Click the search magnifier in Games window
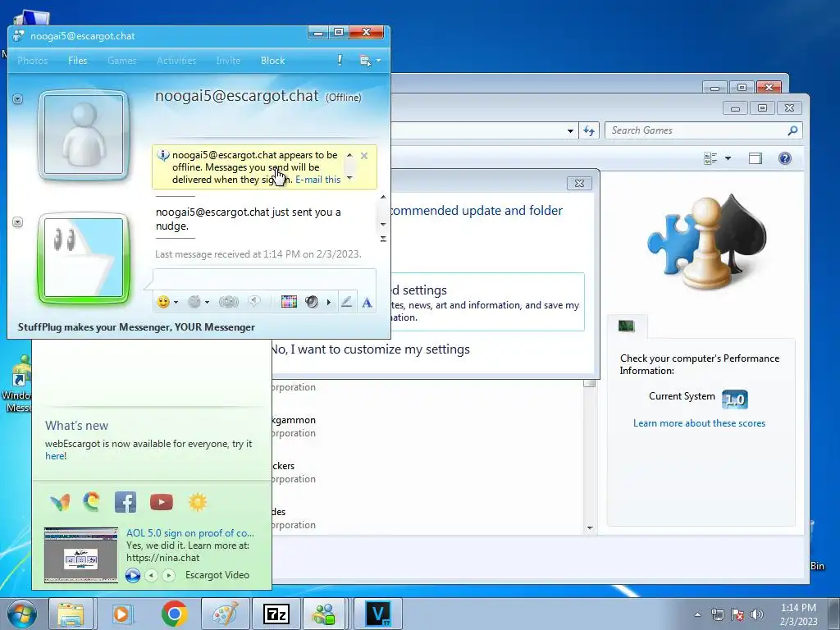 (x=793, y=130)
